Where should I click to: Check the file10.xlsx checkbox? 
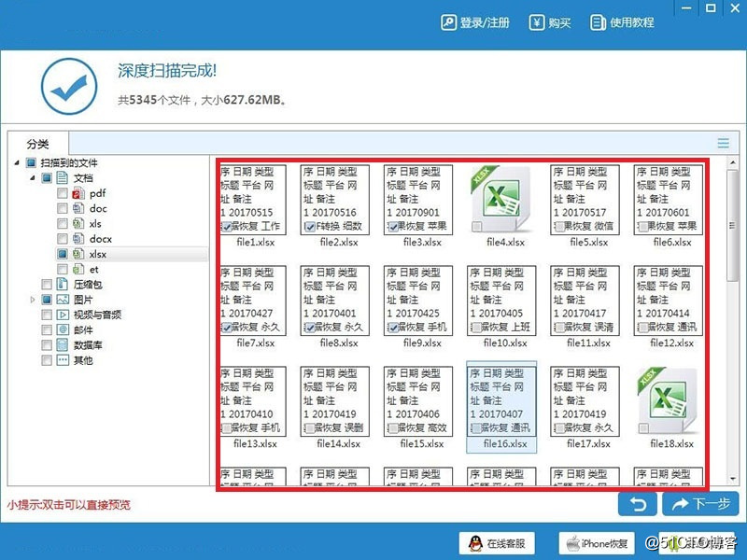[476, 328]
